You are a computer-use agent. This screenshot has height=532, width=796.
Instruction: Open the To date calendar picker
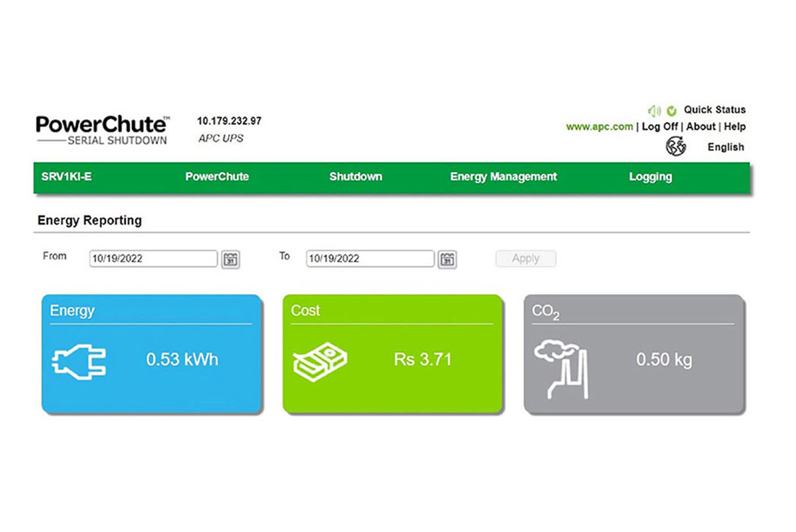coord(447,259)
